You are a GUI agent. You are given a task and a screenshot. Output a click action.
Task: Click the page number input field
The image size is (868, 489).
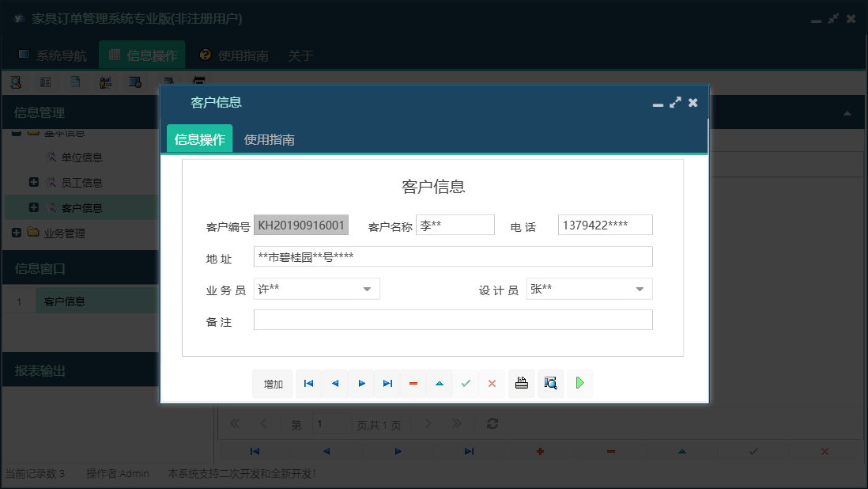tap(332, 423)
